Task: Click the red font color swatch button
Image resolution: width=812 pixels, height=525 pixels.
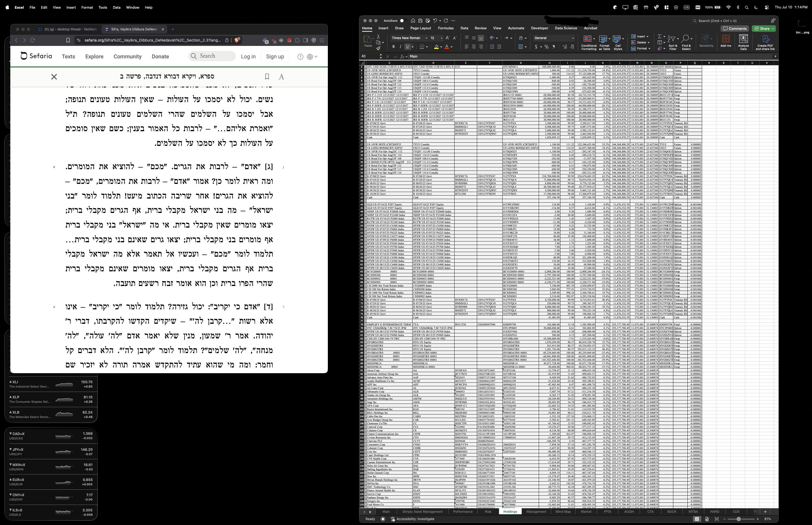Action: coord(446,47)
